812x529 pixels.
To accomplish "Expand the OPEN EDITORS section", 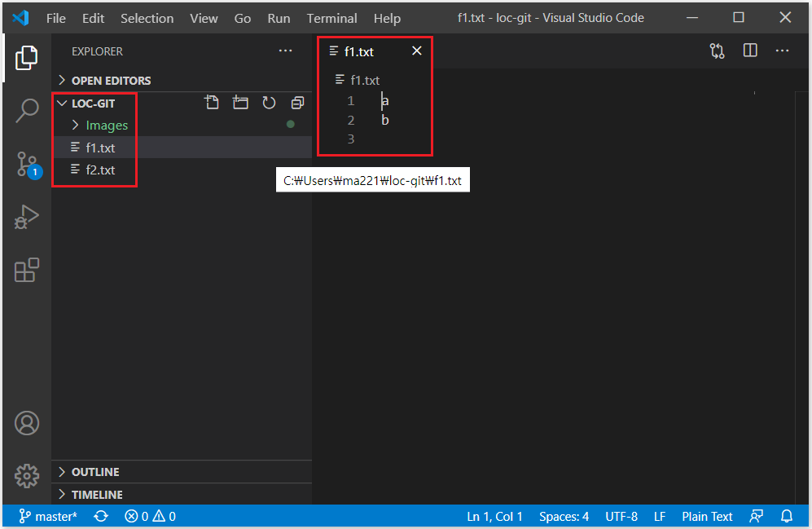I will 182,81.
